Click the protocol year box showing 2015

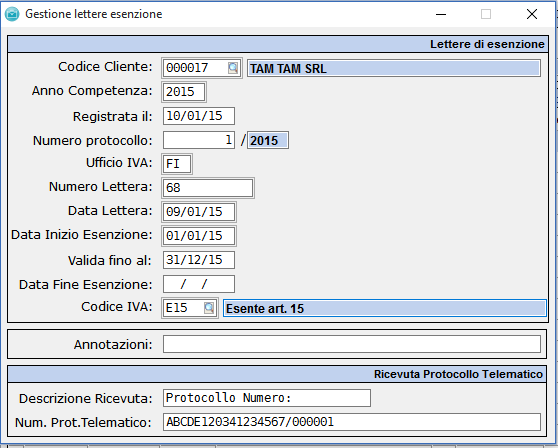[268, 140]
